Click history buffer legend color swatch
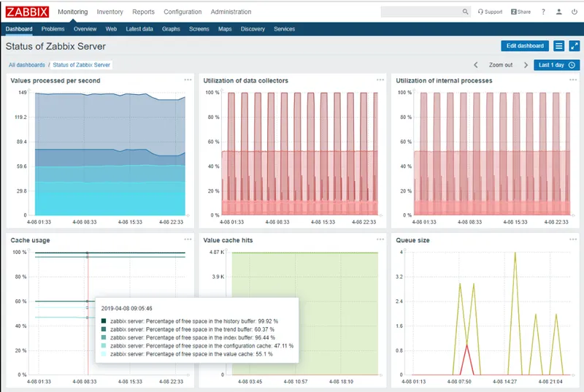 pyautogui.click(x=104, y=321)
